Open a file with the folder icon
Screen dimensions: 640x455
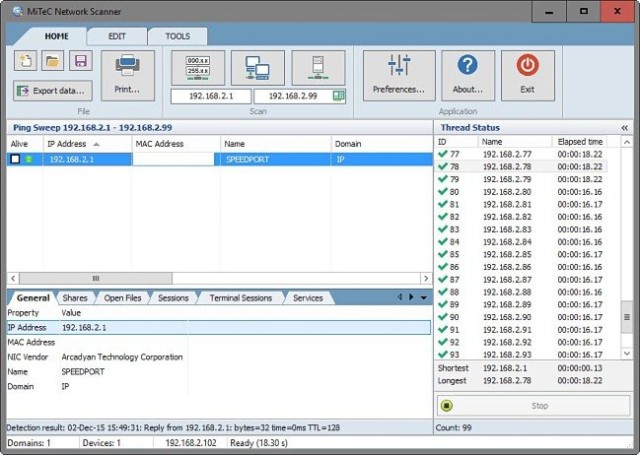(x=53, y=61)
